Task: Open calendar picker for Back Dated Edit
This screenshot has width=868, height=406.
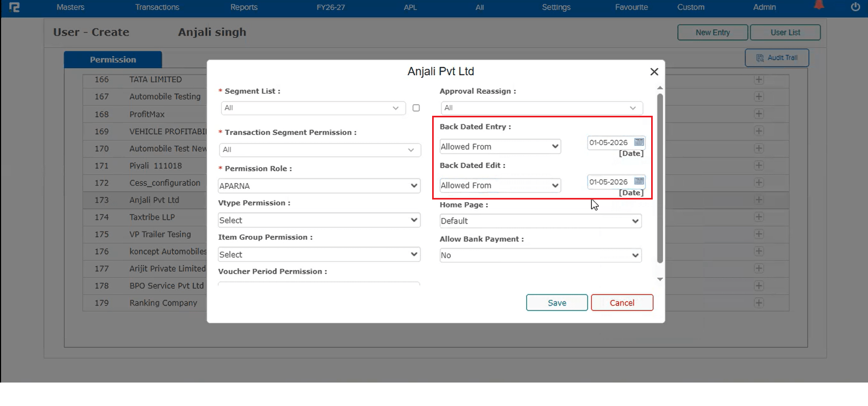Action: 639,181
